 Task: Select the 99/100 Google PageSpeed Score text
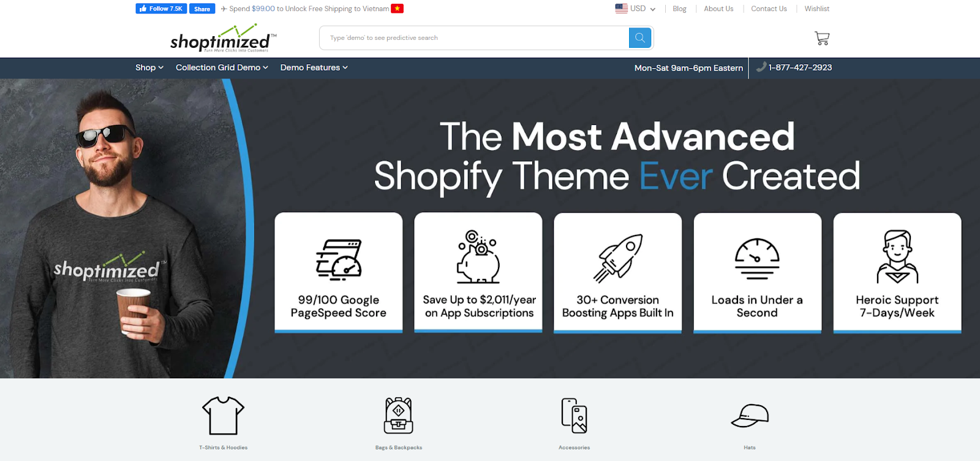click(339, 307)
